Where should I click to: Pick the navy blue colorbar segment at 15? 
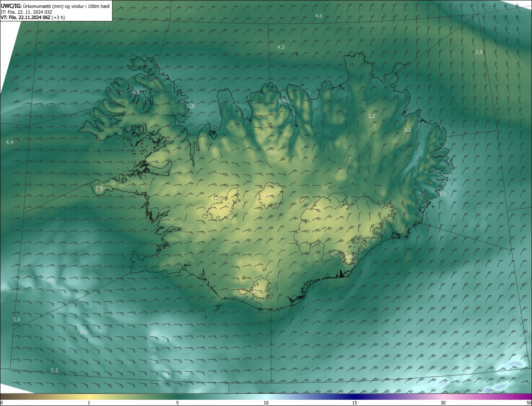pyautogui.click(x=355, y=396)
